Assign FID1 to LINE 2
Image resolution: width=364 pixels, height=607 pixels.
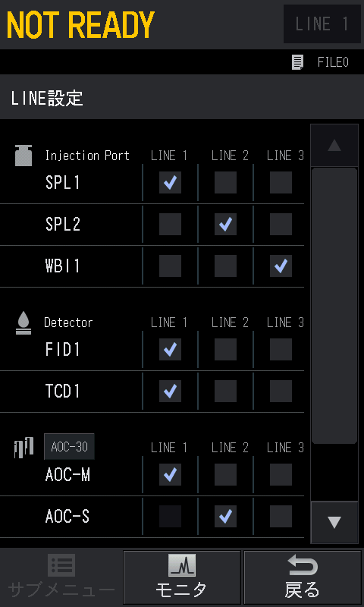coord(225,350)
